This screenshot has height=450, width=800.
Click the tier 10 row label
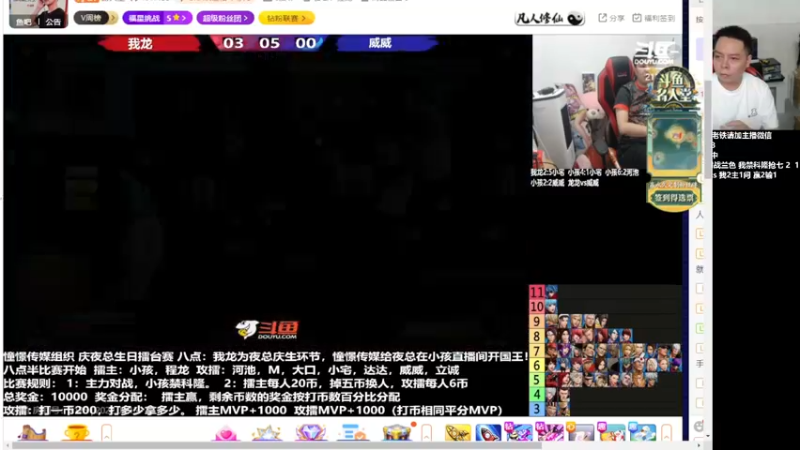tap(537, 307)
